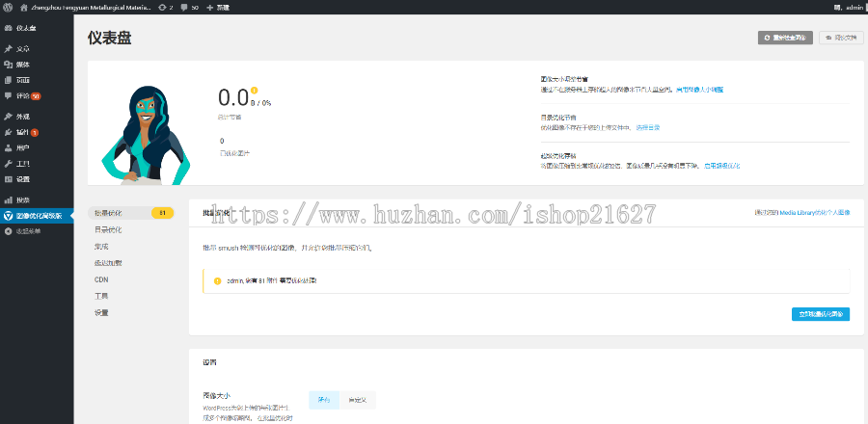Visit the Zhengzhou site home link
Screen dimensions: 868x424
coord(85,7)
